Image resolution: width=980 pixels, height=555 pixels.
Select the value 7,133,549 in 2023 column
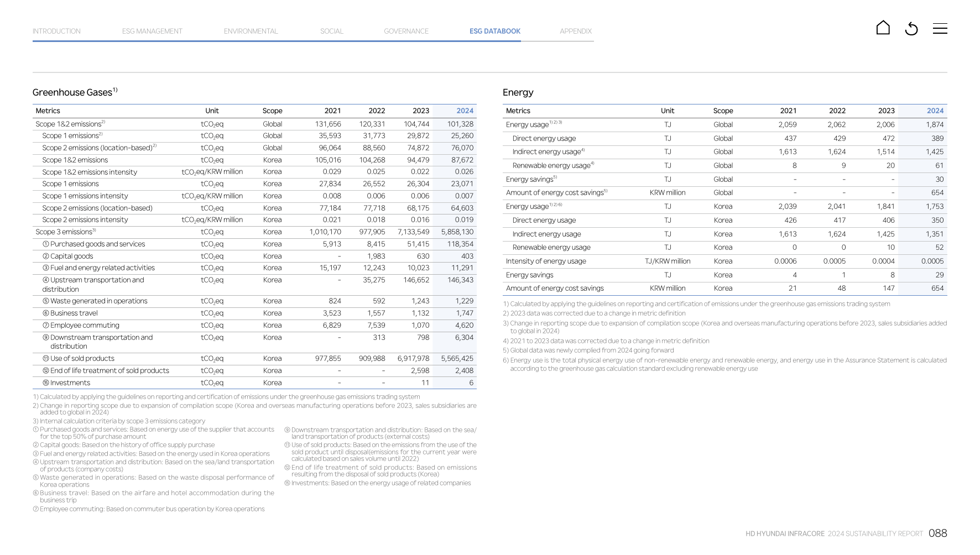pos(413,232)
